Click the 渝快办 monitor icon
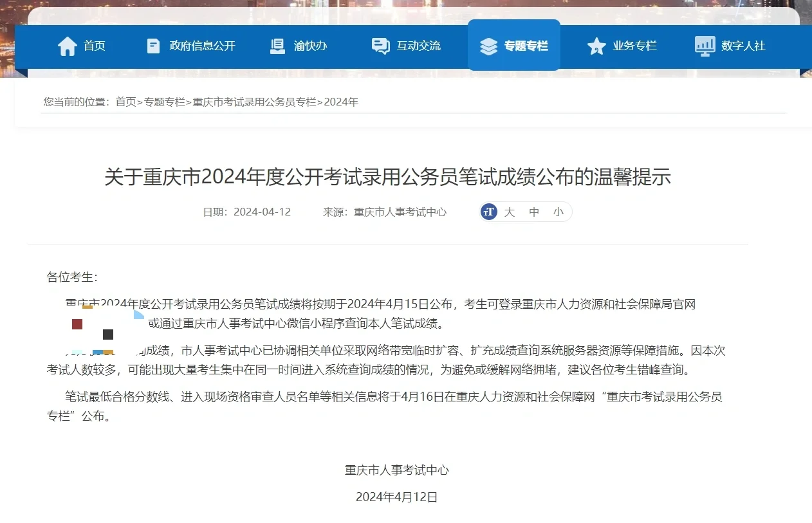Viewport: 812px width, 523px height. pos(277,45)
